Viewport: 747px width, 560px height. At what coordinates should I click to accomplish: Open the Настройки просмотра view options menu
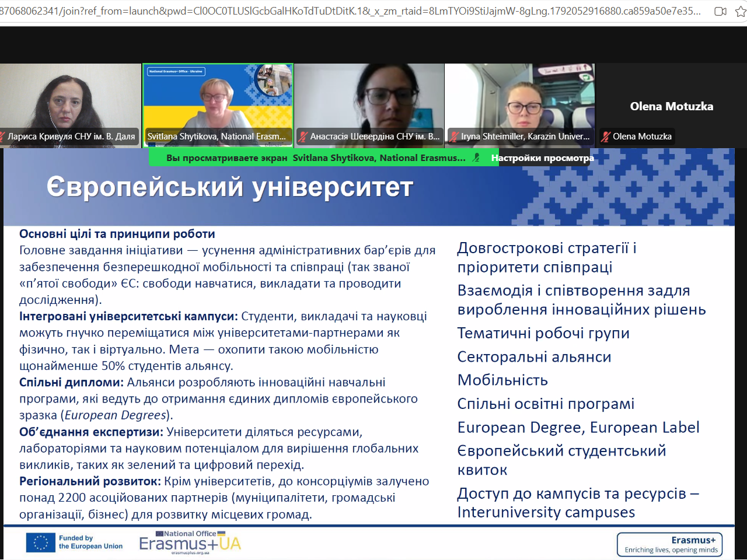pyautogui.click(x=542, y=158)
